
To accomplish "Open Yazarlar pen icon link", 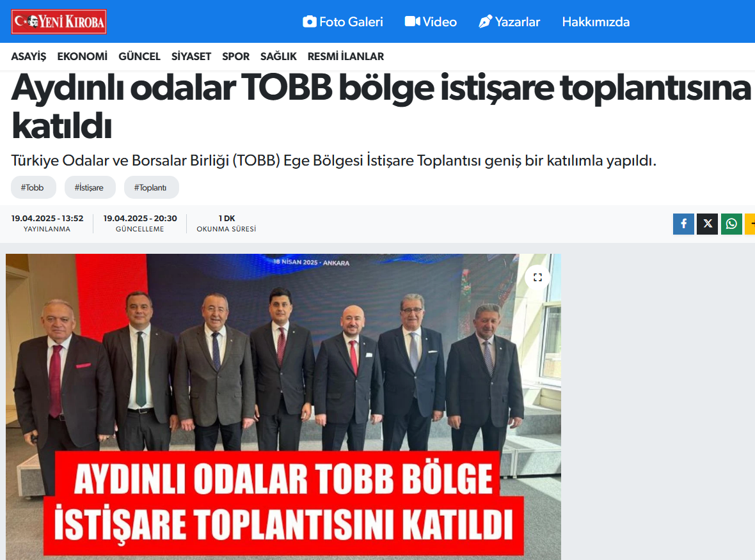I will coord(486,22).
